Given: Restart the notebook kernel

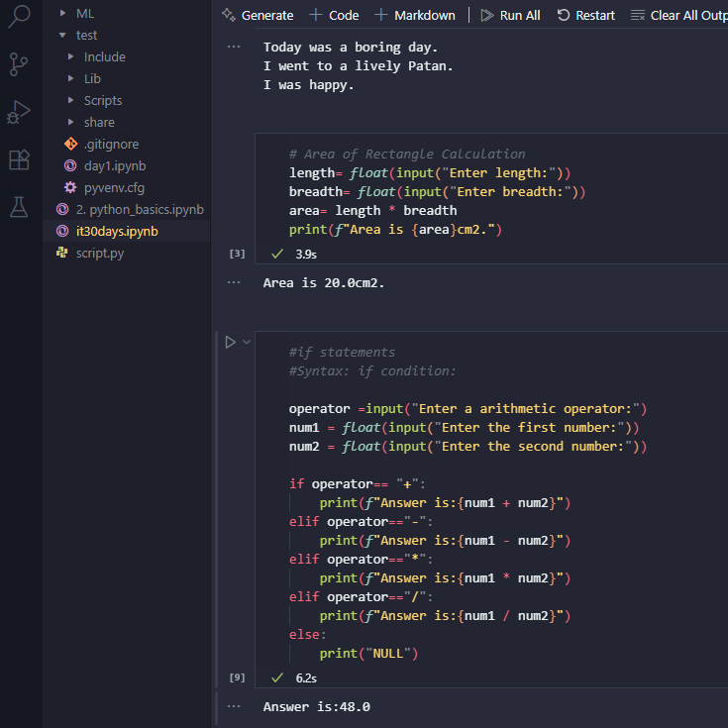Looking at the screenshot, I should tap(586, 15).
